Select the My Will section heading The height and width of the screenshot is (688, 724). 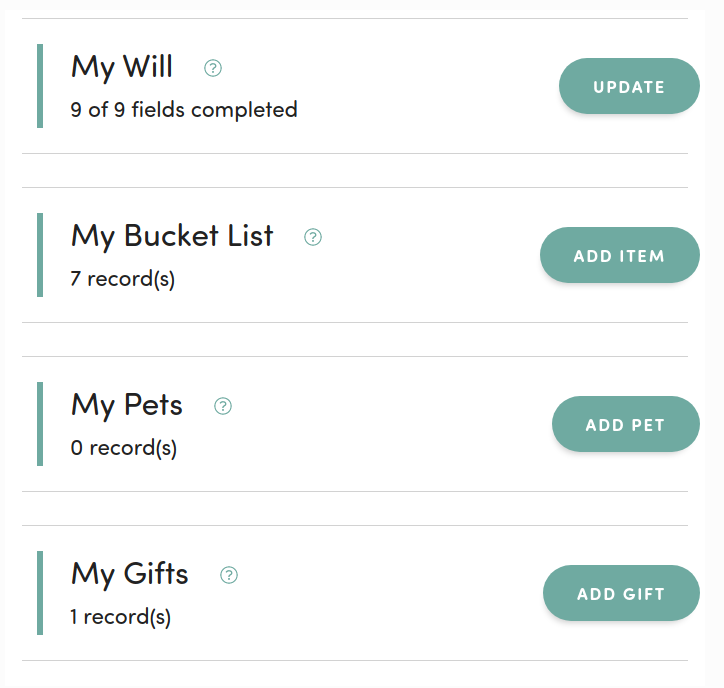coord(122,67)
